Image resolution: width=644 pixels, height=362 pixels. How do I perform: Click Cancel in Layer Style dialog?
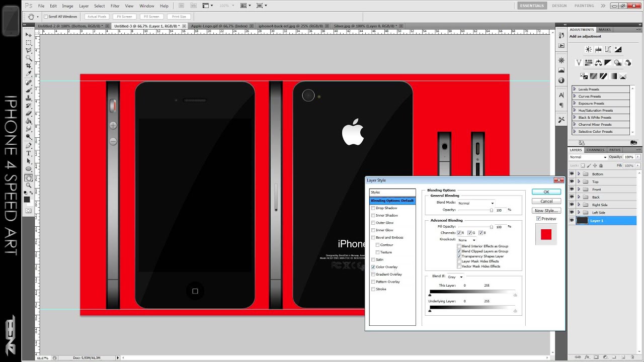click(546, 201)
